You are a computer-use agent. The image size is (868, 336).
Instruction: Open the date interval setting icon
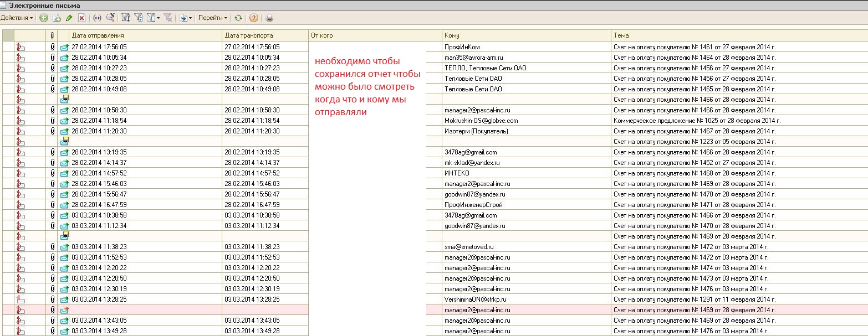coord(97,18)
